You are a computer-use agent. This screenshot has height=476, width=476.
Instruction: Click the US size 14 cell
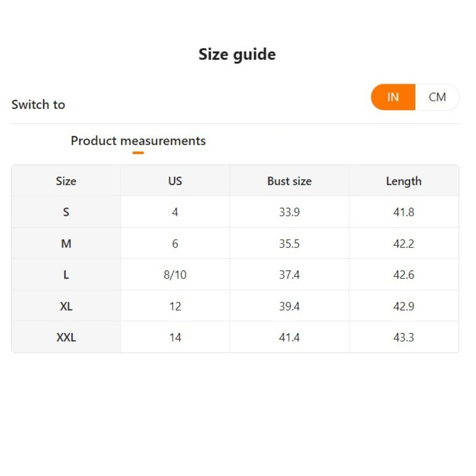tap(175, 338)
